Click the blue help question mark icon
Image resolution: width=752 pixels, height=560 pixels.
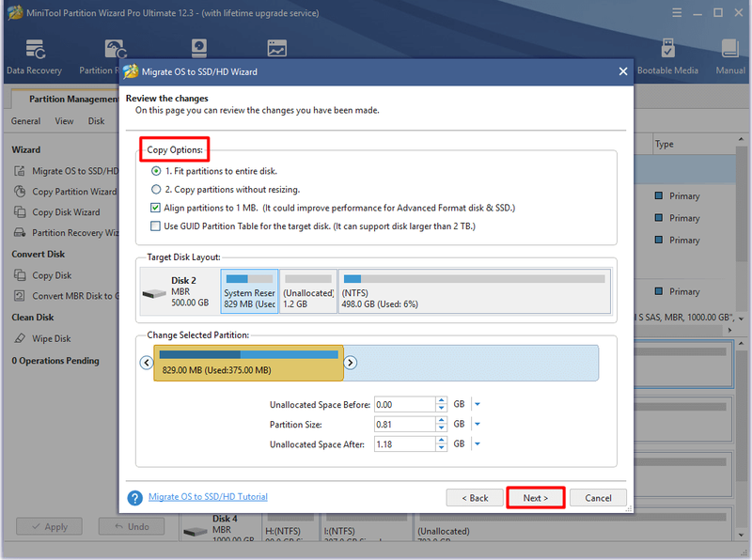[x=134, y=498]
